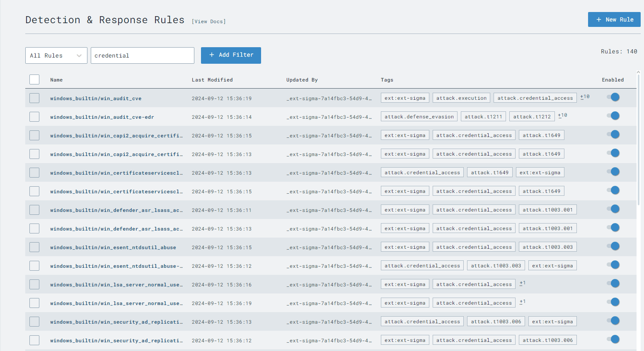
Task: Open the windows_builtin/win_audit_cve-edr rule
Action: (x=102, y=117)
